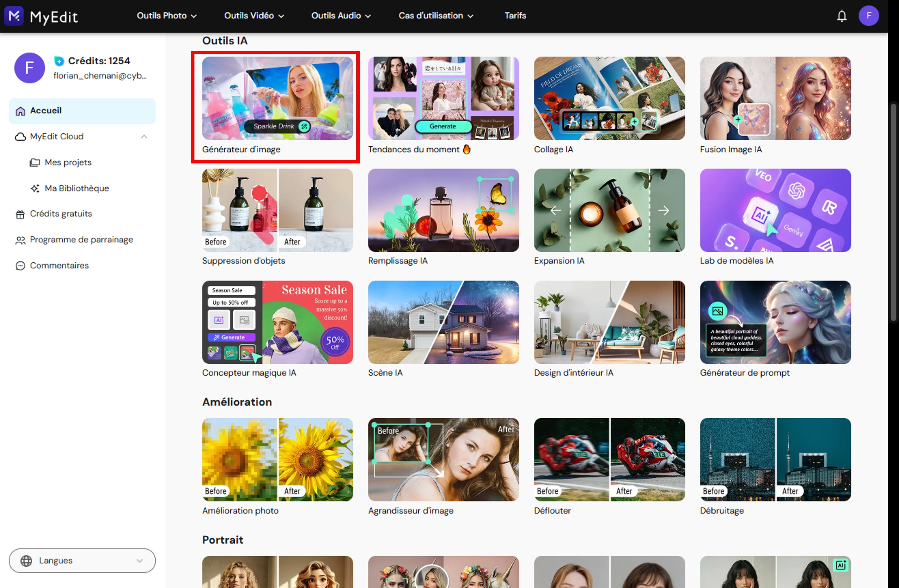Open the Scène IA thumbnail
899x588 pixels.
[x=444, y=322]
